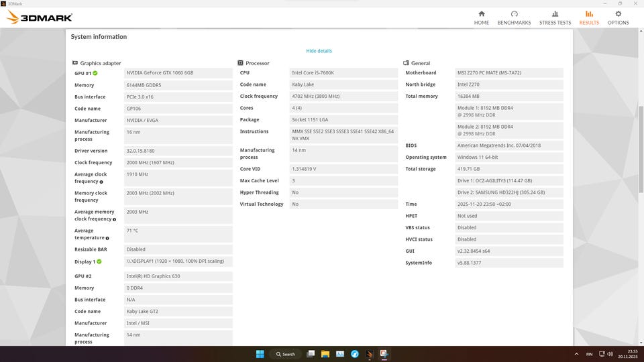
Task: Click the Processor section chip icon
Action: coord(240,63)
